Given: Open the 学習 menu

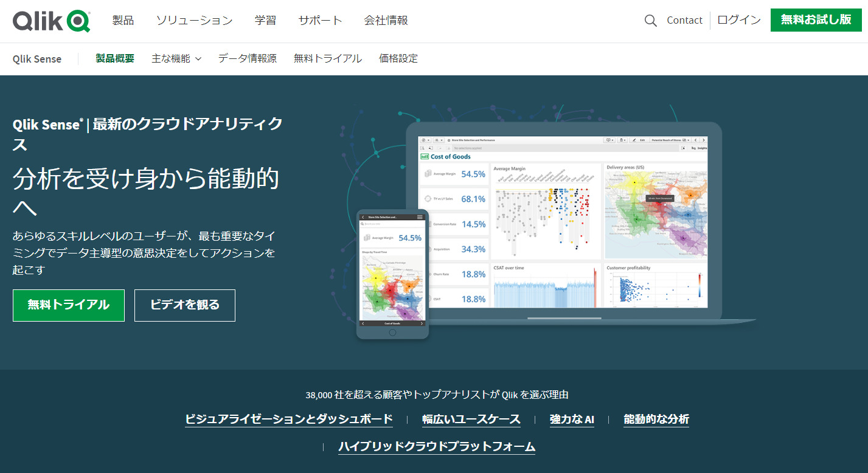Looking at the screenshot, I should (x=265, y=20).
